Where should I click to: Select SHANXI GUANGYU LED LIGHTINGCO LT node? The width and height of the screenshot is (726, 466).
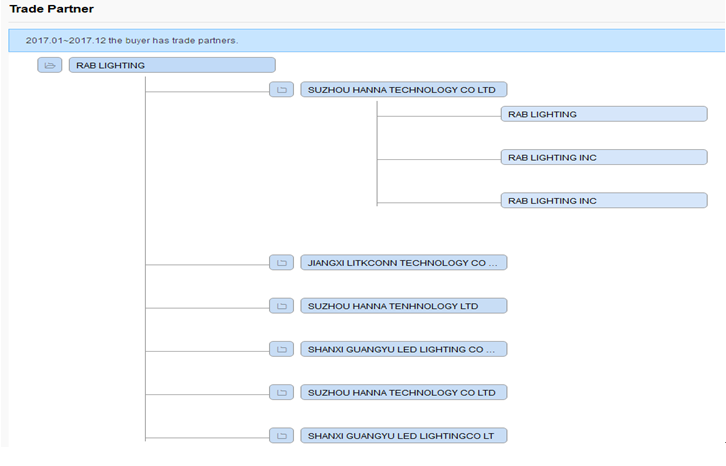[x=404, y=436]
